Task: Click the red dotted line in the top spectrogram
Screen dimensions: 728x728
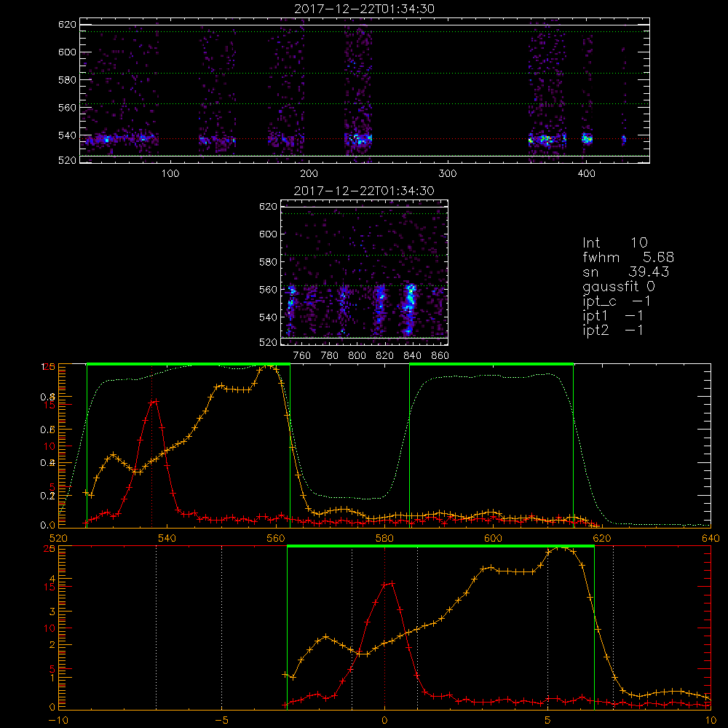Action: pos(365,139)
